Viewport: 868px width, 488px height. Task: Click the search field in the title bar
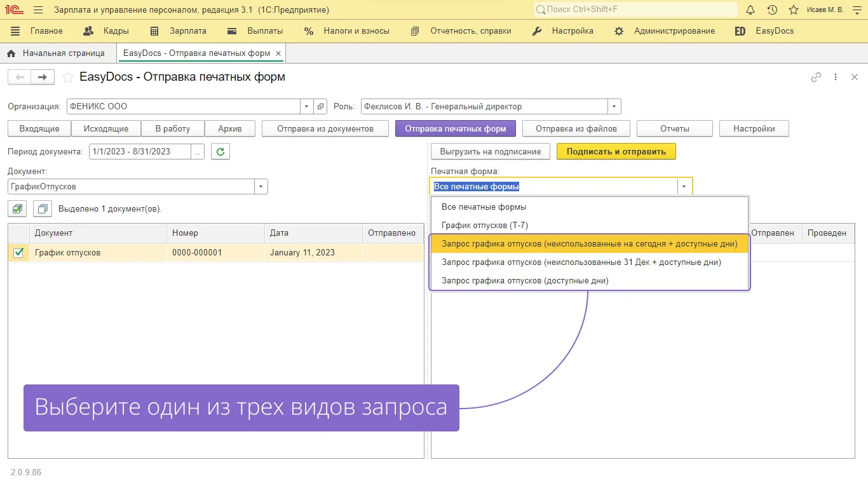coord(635,10)
